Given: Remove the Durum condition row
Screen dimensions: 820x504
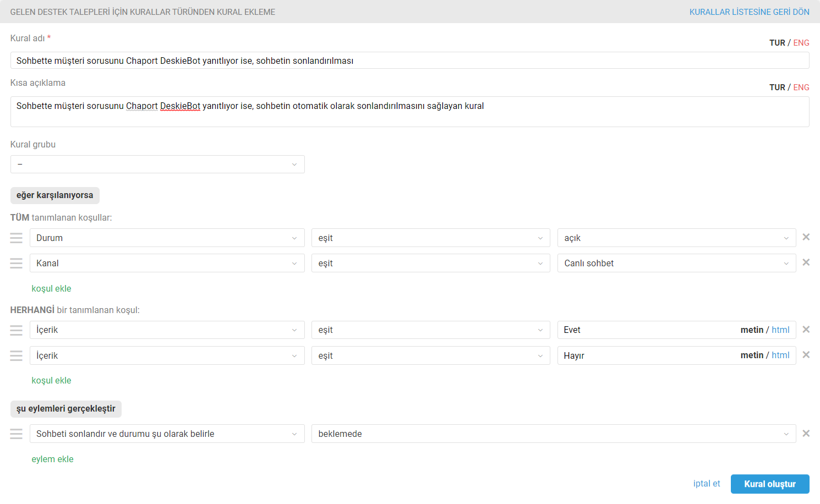Looking at the screenshot, I should [806, 237].
